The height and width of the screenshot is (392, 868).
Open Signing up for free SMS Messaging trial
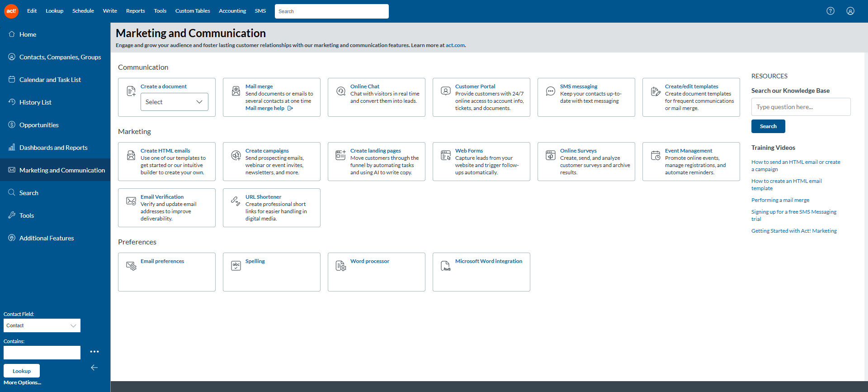[x=794, y=215]
